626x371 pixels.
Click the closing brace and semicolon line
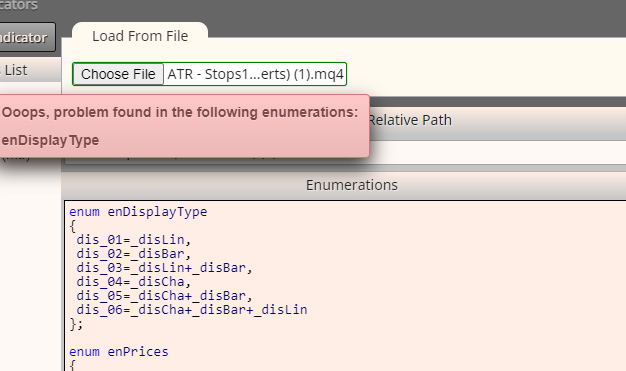click(x=76, y=324)
